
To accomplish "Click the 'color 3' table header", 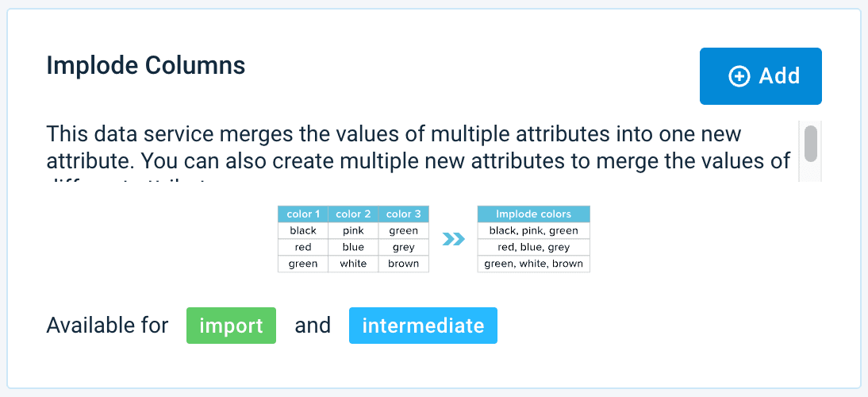I will [403, 214].
